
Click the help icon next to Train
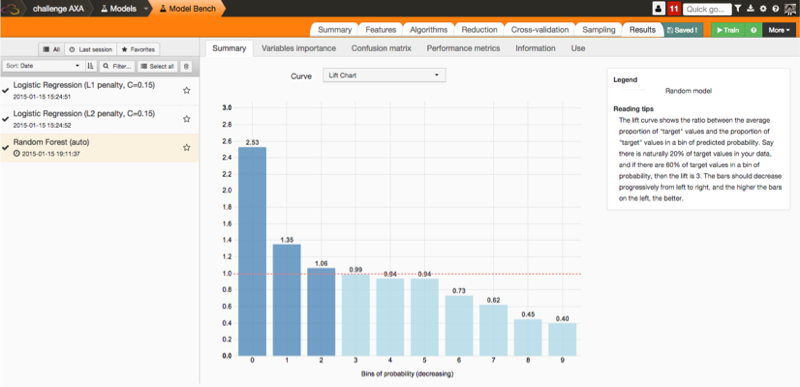(x=753, y=30)
